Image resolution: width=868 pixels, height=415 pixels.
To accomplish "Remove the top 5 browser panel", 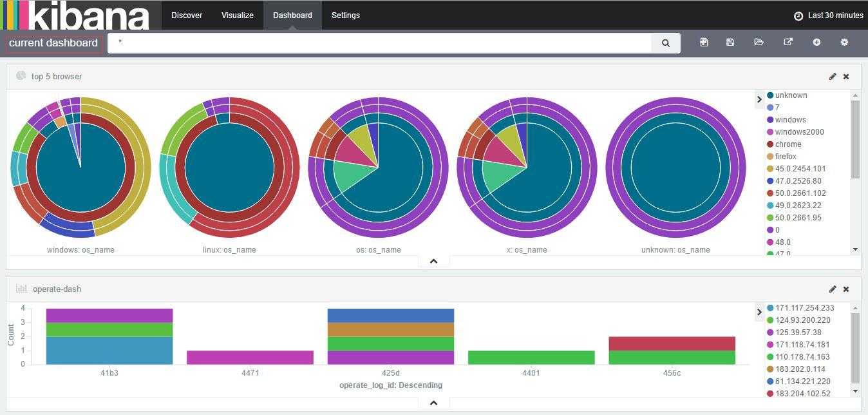I will pos(846,76).
